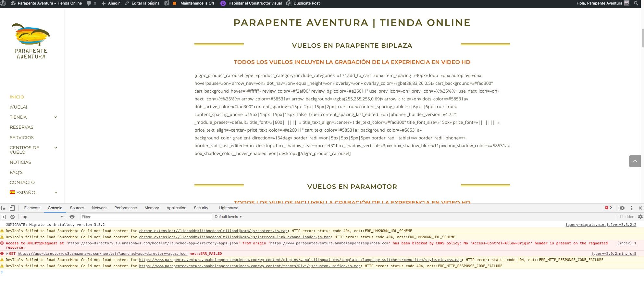This screenshot has width=644, height=286.
Task: Open the top context dropdown
Action: click(x=42, y=217)
